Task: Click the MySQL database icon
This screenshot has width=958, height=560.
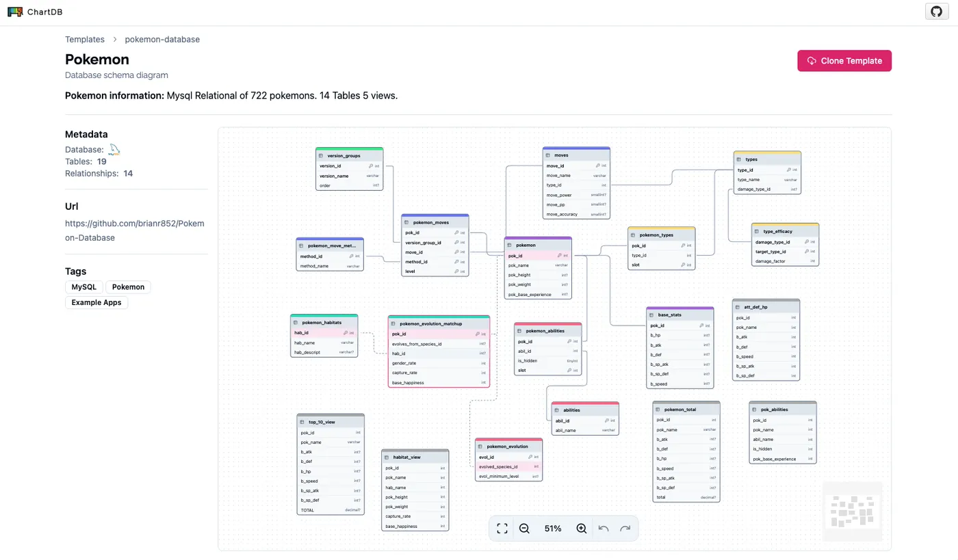Action: pos(115,150)
